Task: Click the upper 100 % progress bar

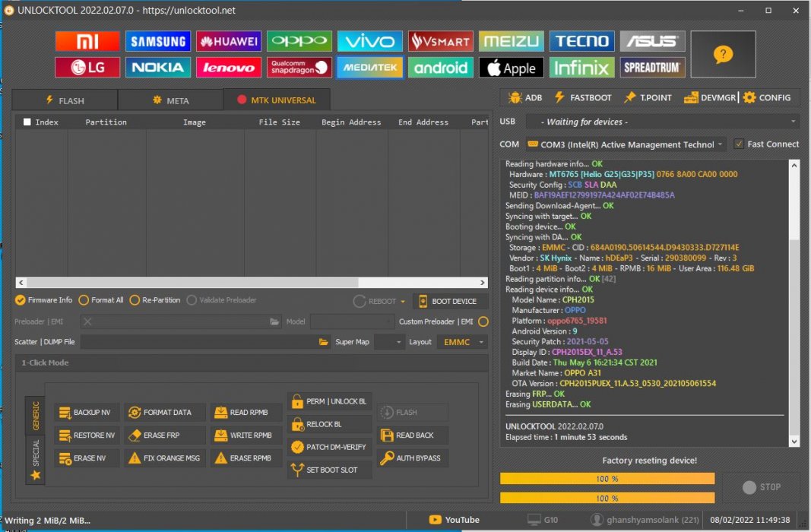Action: click(607, 479)
